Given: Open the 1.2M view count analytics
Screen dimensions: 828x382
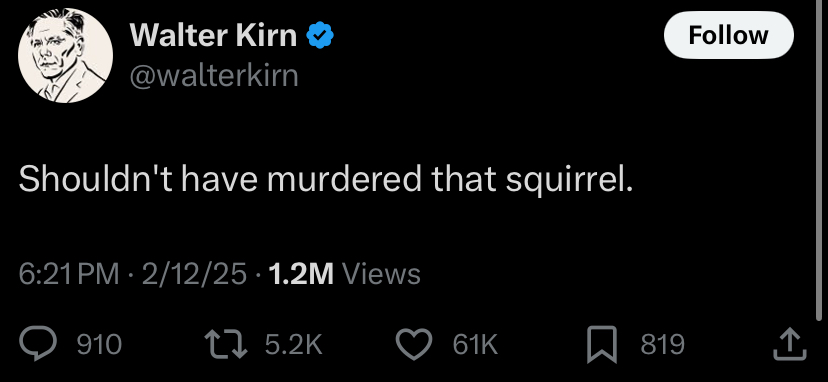Looking at the screenshot, I should coord(301,274).
